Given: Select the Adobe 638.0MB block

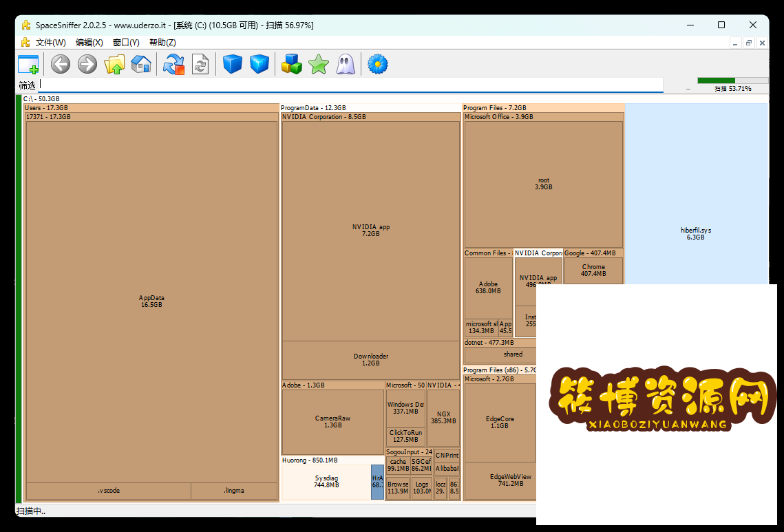Looking at the screenshot, I should point(489,288).
